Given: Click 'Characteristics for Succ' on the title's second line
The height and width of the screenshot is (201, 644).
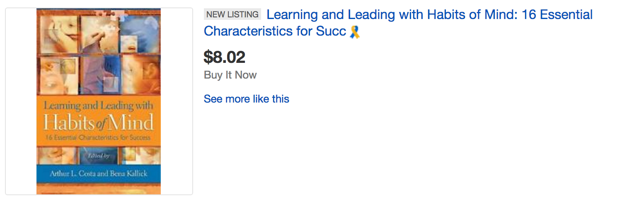Looking at the screenshot, I should point(275,31).
